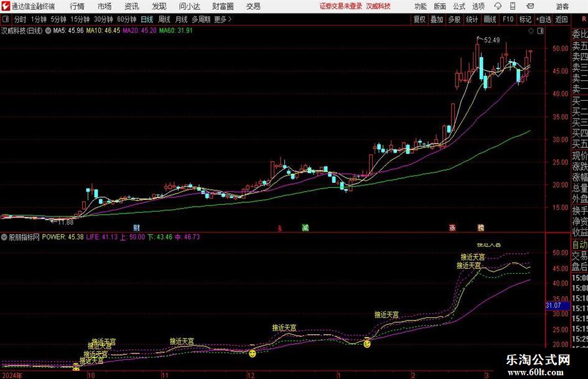Toggle the left sidebar panel icon in the period bar

[x=5, y=19]
